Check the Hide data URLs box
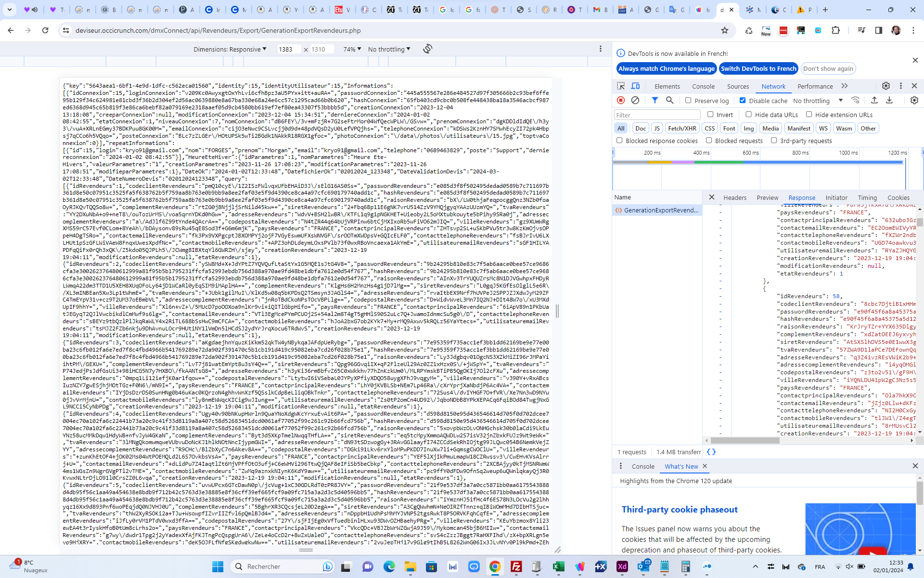 pos(749,115)
